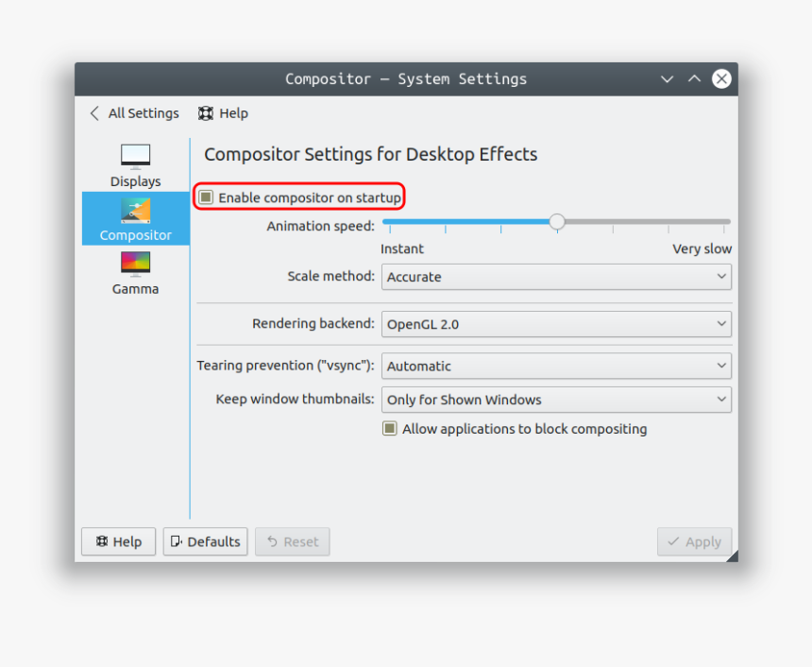Open the Compositor settings module
Viewport: 812px width, 667px height.
tap(135, 218)
